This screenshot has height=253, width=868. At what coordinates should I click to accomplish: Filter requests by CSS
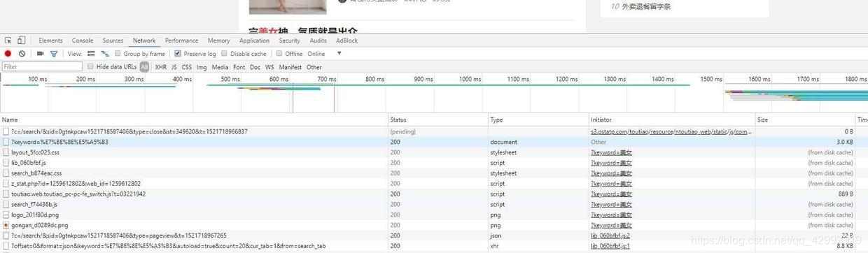coord(187,67)
